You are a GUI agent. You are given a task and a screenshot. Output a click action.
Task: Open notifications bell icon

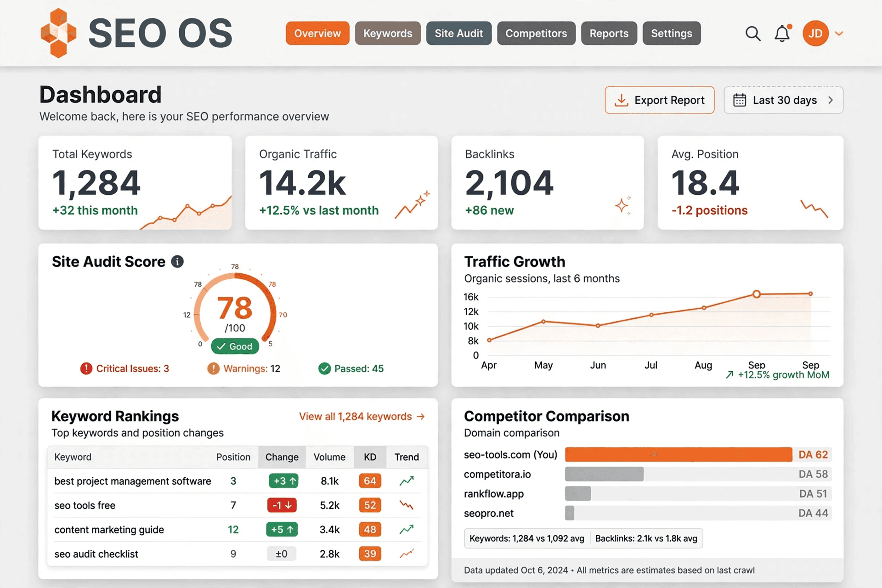coord(782,34)
